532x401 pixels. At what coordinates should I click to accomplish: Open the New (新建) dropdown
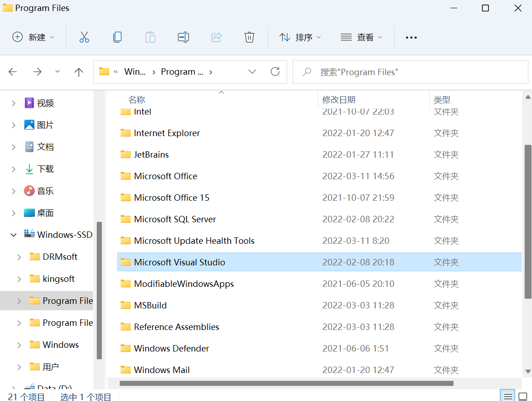pyautogui.click(x=33, y=37)
